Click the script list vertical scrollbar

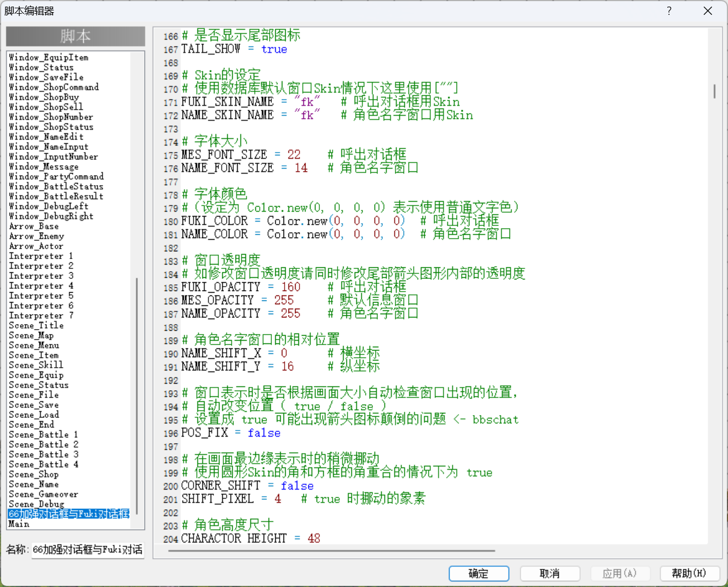coord(137,397)
